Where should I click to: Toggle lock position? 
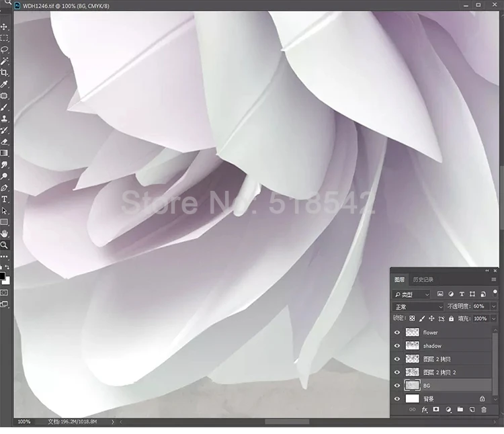click(431, 318)
